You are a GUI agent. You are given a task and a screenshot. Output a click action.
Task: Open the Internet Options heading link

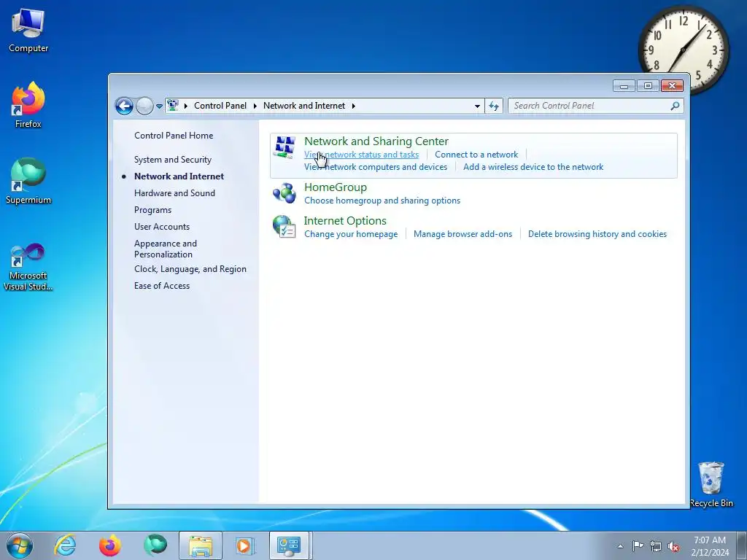[x=345, y=220]
